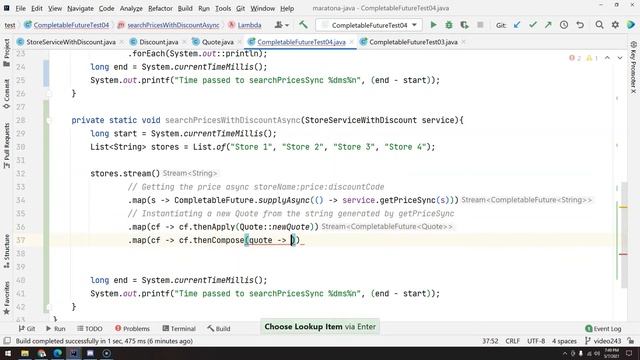Start debugging with the bug icon
This screenshot has width=640, height=360.
(449, 25)
